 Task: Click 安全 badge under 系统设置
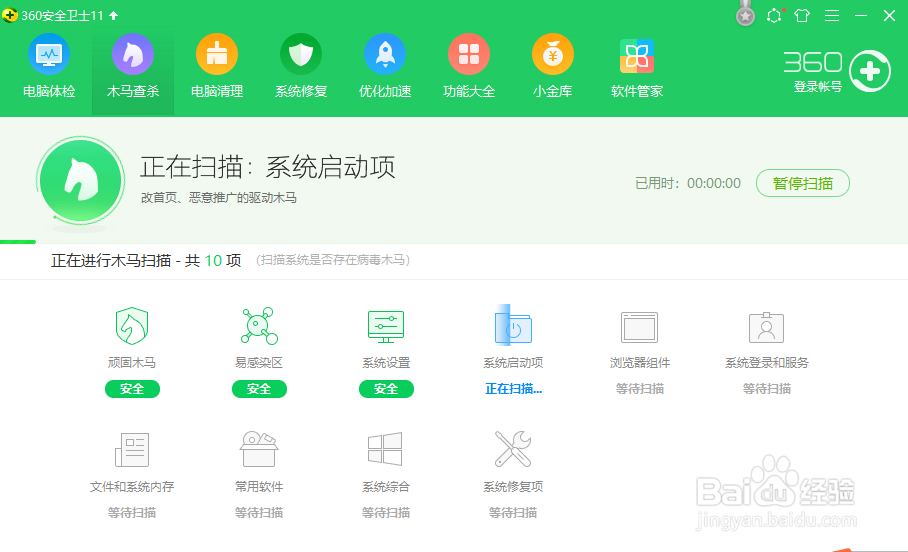click(386, 389)
